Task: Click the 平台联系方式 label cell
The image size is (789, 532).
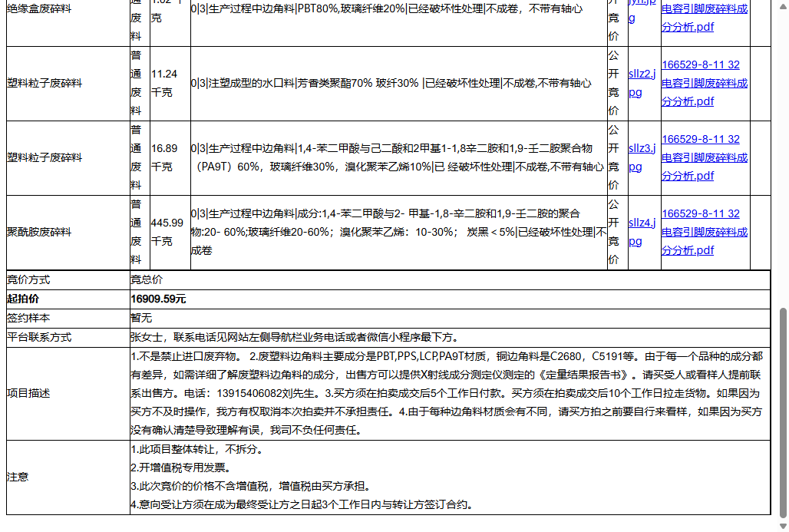Action: [x=68, y=337]
